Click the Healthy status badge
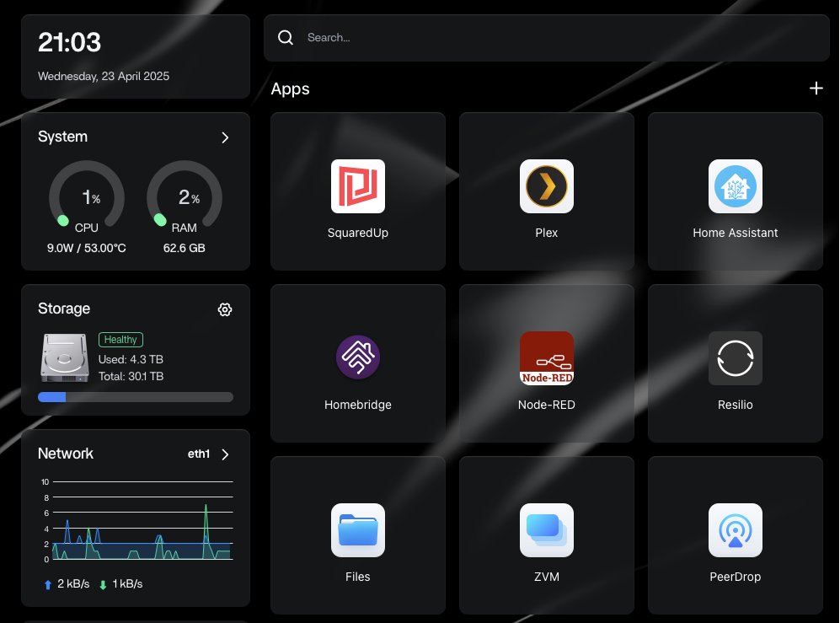 120,340
